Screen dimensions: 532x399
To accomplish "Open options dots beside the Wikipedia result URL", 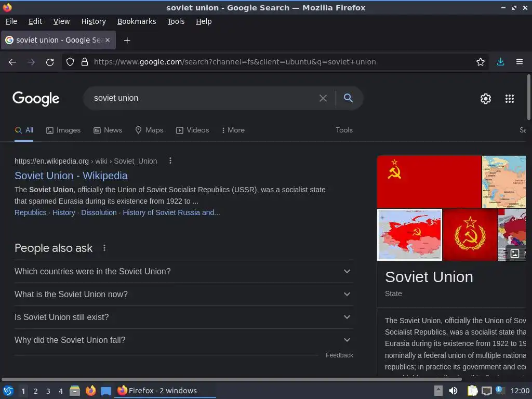I will click(170, 161).
